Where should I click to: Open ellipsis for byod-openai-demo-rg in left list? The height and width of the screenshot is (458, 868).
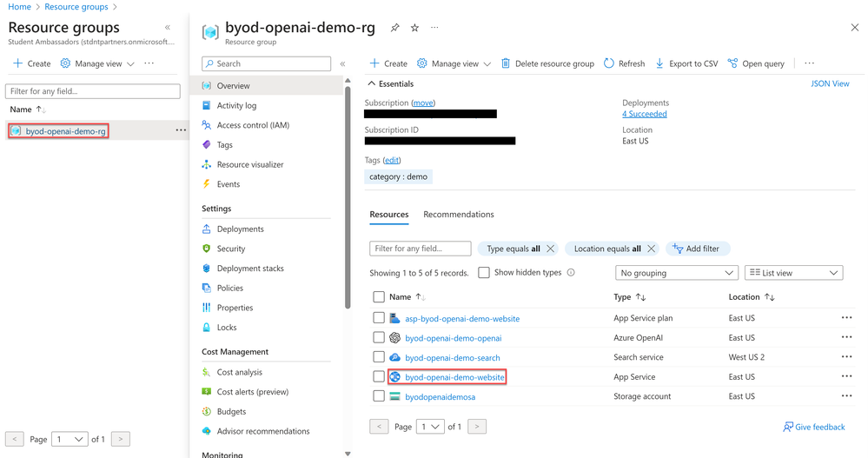pyautogui.click(x=181, y=130)
